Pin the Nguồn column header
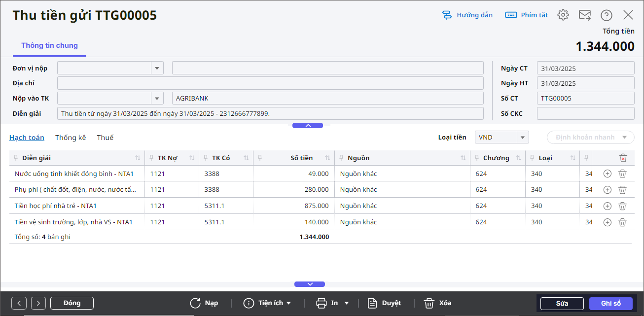The image size is (644, 316). tap(342, 158)
